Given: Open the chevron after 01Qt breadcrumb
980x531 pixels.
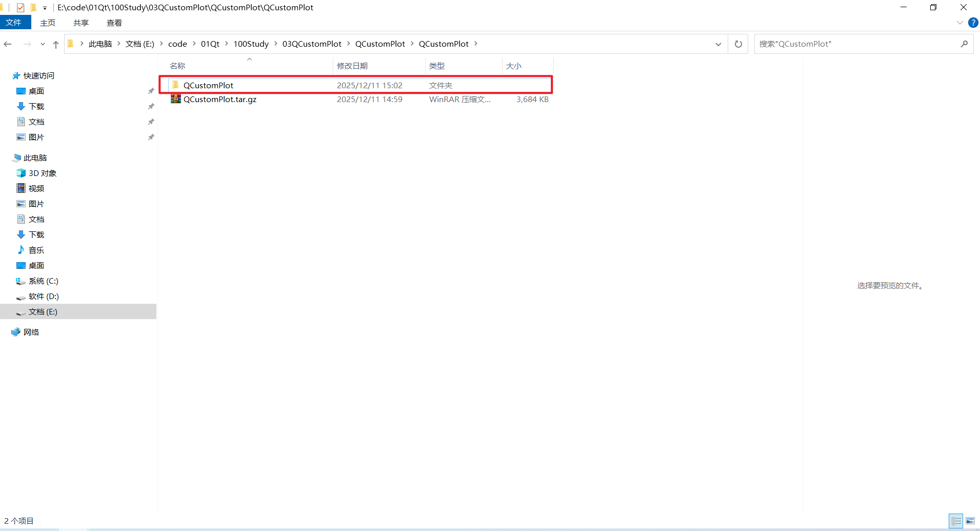Looking at the screenshot, I should click(227, 44).
